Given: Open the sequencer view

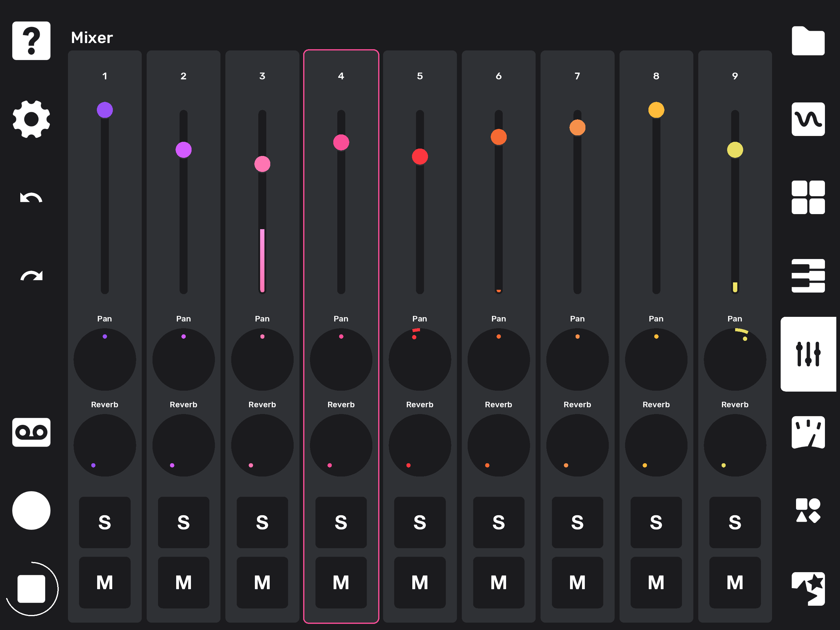Looking at the screenshot, I should [x=808, y=276].
